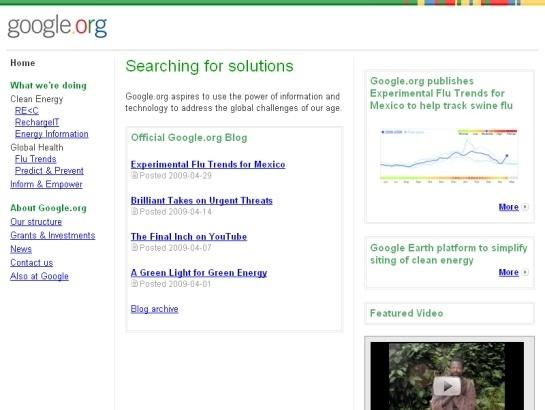The height and width of the screenshot is (410, 545).
Task: Open Contact us page
Action: click(32, 263)
